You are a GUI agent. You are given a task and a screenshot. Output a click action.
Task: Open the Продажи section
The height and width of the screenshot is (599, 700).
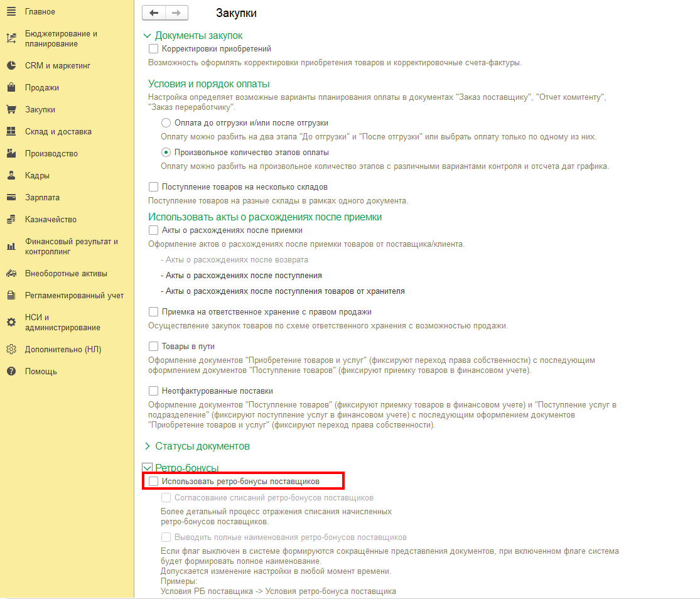point(42,87)
